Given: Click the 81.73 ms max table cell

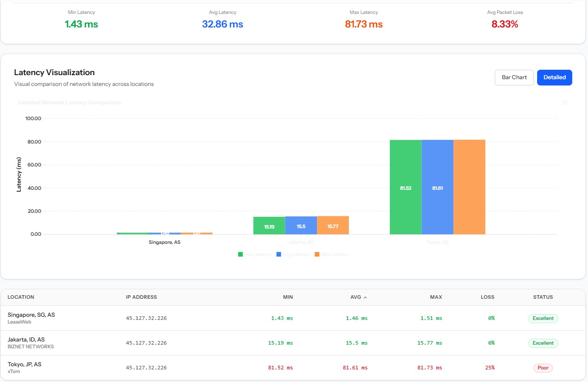Looking at the screenshot, I should point(430,368).
